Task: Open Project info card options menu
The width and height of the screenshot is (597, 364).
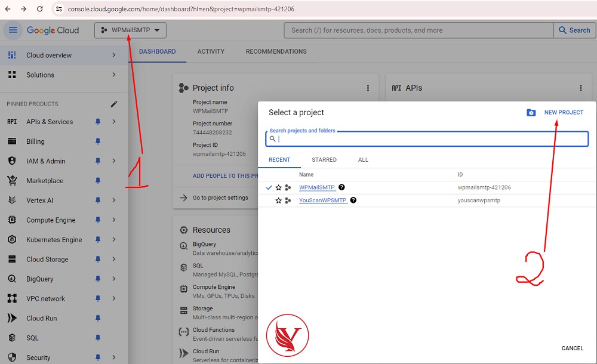Action: (368, 88)
